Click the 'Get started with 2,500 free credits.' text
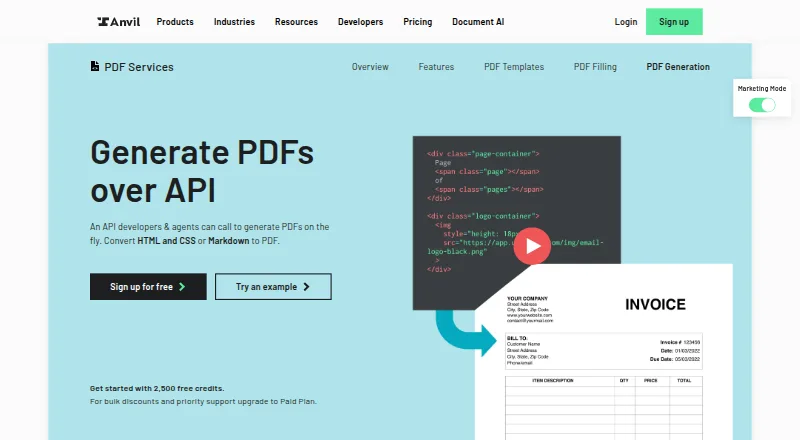 [157, 388]
